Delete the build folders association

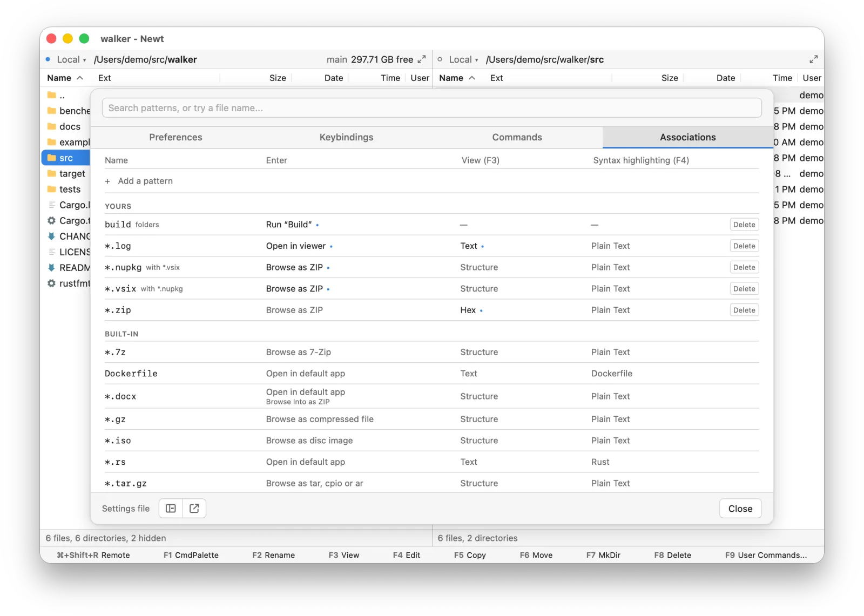744,225
